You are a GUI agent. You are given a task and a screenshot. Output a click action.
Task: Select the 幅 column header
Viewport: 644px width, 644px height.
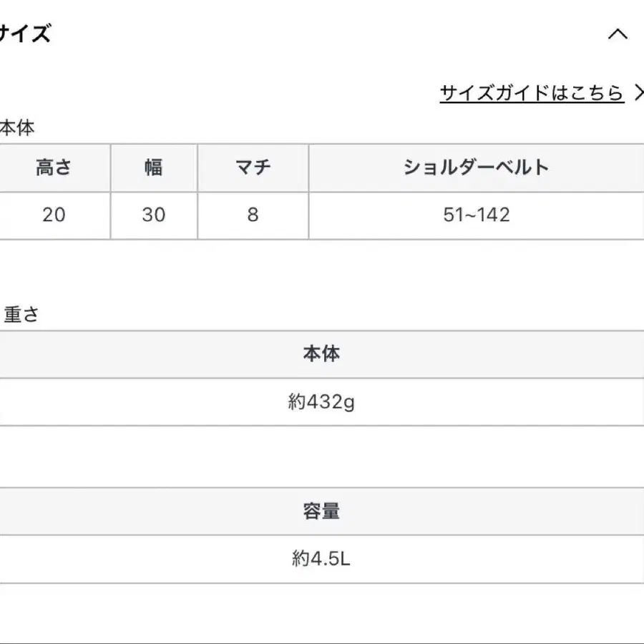pos(152,167)
